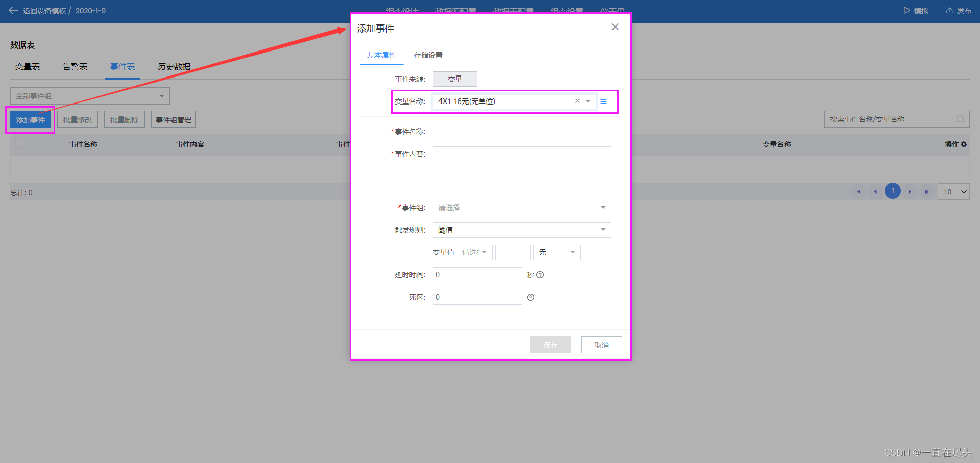The height and width of the screenshot is (463, 980).
Task: Click the 返回设备模板 link
Action: pyautogui.click(x=44, y=11)
